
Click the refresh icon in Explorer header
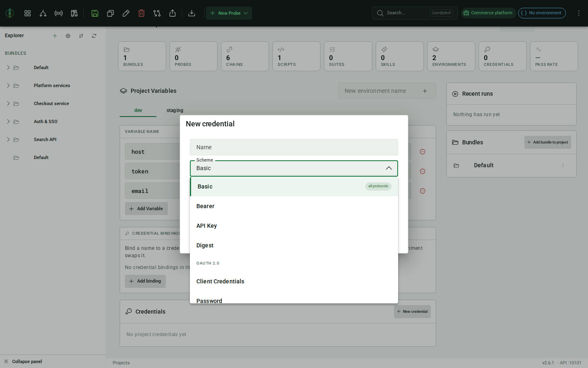94,36
